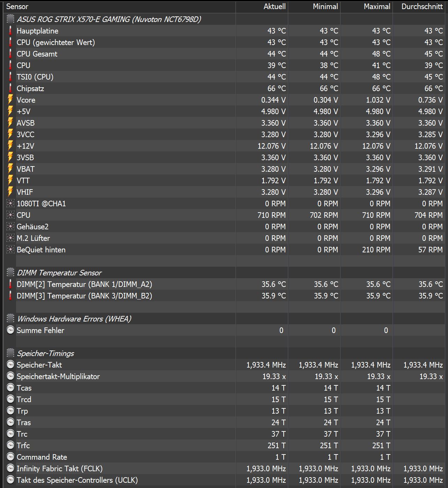Image resolution: width=448 pixels, height=488 pixels.
Task: Click the clock icon beside Speicher-Takt
Action: 10,365
